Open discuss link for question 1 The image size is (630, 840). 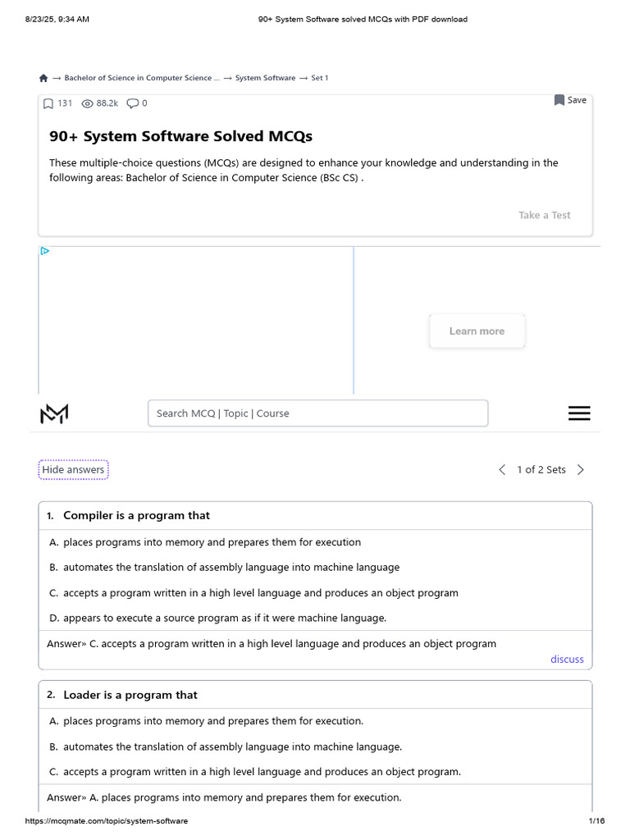pos(567,659)
